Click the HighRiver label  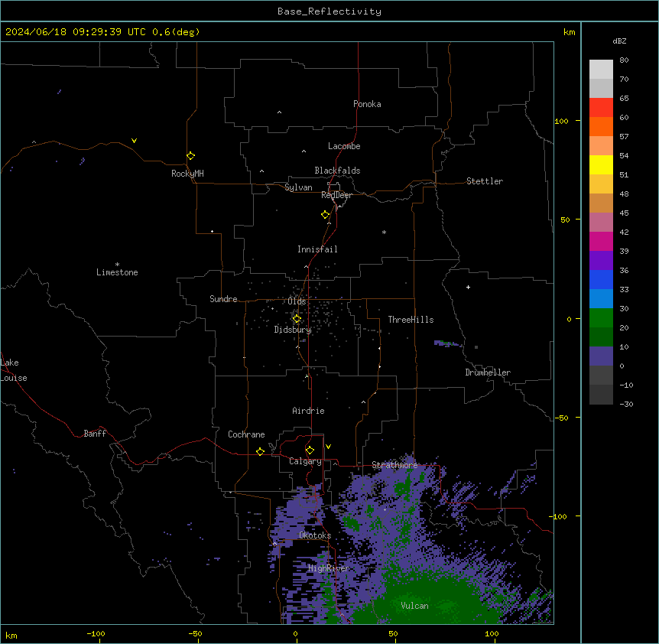click(x=329, y=568)
